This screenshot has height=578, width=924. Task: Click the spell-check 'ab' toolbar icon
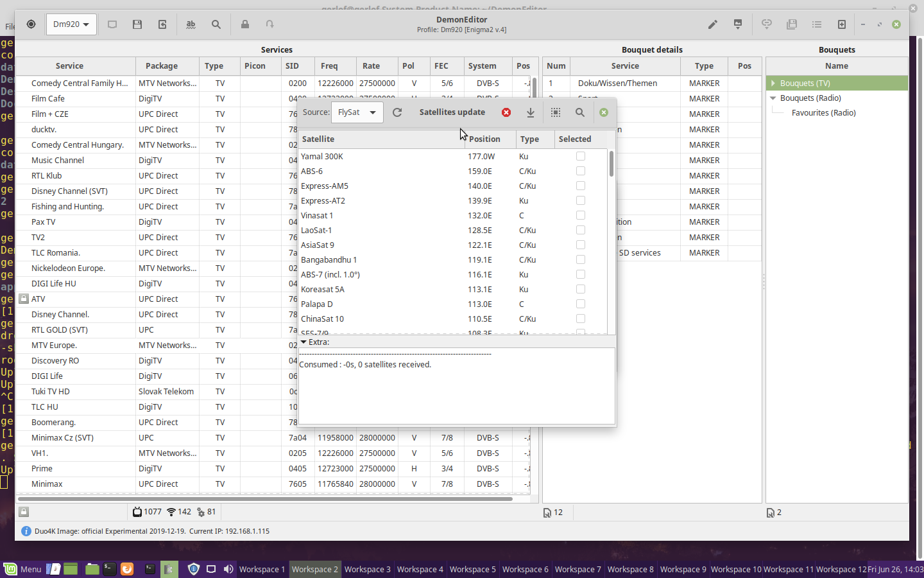(191, 24)
